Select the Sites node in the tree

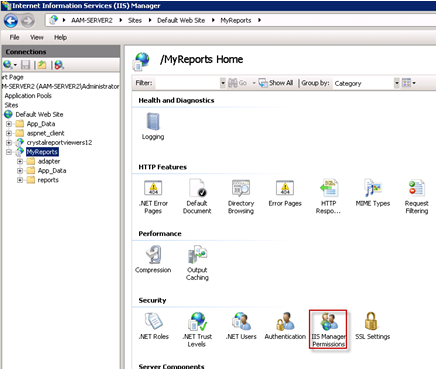[11, 105]
